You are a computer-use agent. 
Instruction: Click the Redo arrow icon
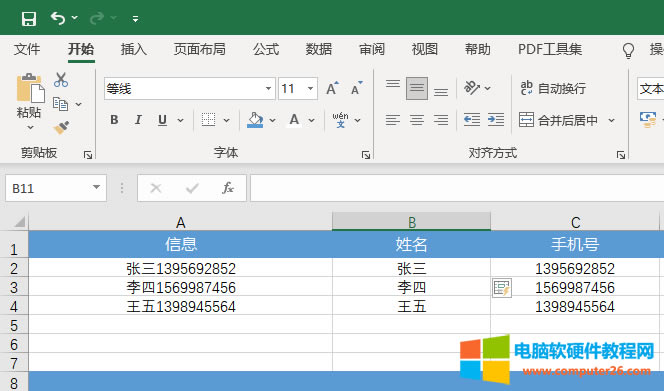point(97,18)
